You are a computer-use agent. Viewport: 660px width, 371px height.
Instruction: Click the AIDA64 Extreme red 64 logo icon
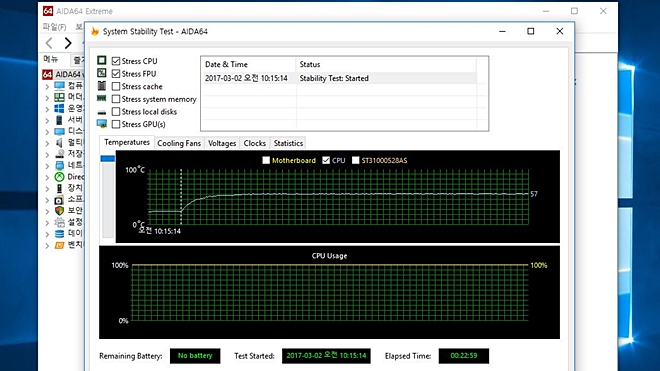(x=48, y=11)
